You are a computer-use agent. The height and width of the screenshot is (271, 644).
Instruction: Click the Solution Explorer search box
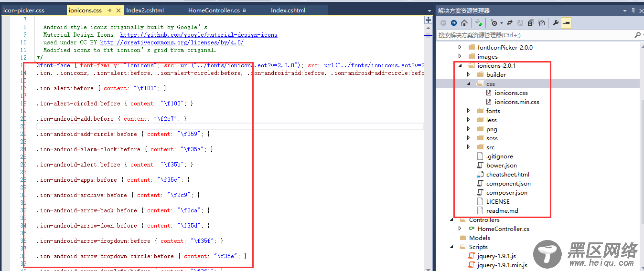(x=535, y=35)
